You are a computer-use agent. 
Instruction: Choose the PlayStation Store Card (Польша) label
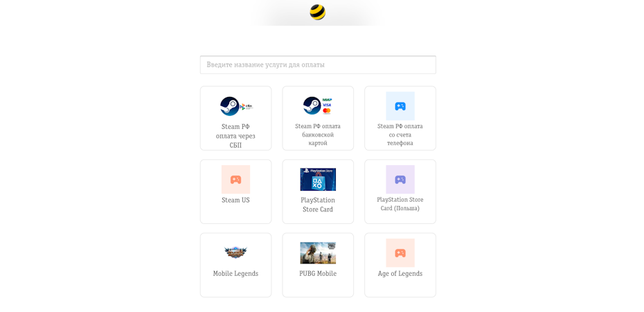(400, 204)
